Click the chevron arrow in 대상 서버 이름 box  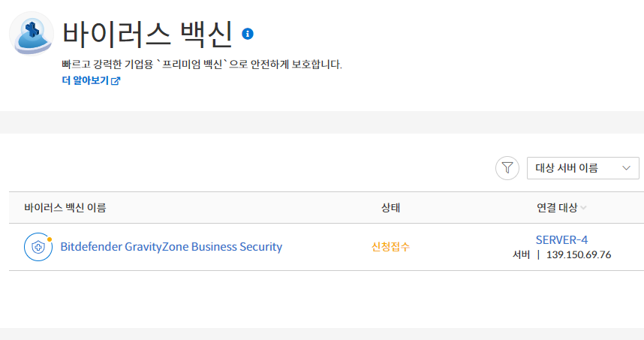pos(626,168)
